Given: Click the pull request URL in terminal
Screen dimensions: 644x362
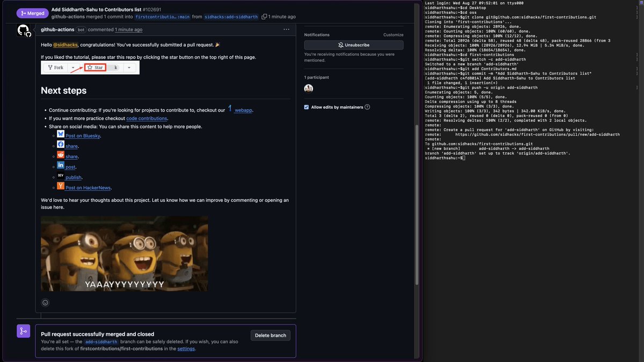Looking at the screenshot, I should 538,135.
